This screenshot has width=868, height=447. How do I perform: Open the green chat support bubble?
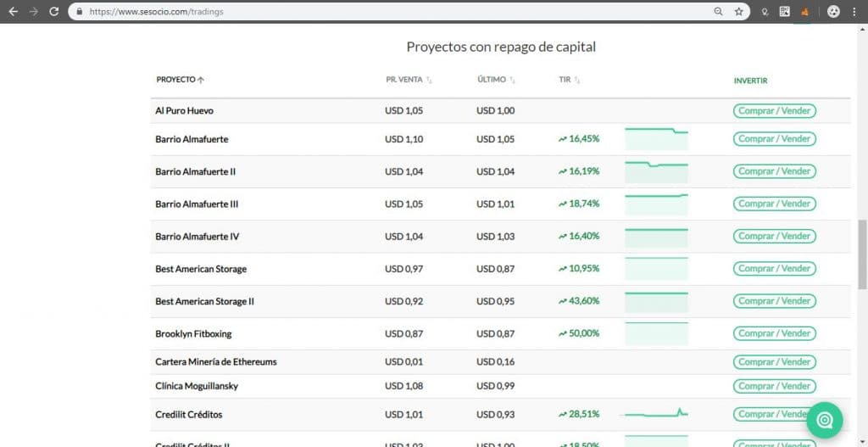pos(825,421)
